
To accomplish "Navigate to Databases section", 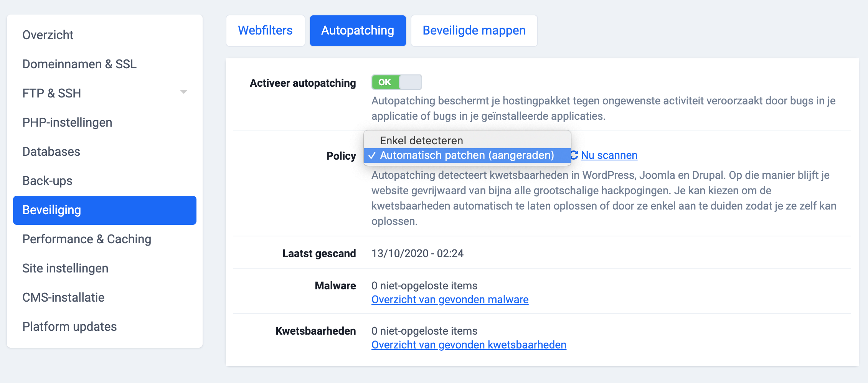I will pyautogui.click(x=51, y=151).
